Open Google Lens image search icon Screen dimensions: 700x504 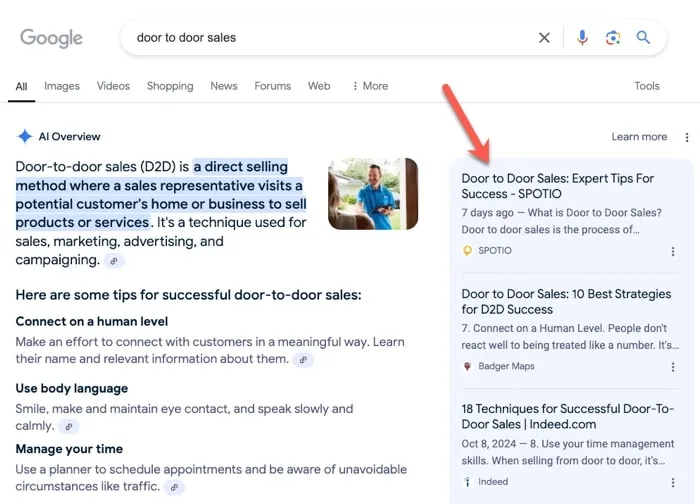click(613, 38)
